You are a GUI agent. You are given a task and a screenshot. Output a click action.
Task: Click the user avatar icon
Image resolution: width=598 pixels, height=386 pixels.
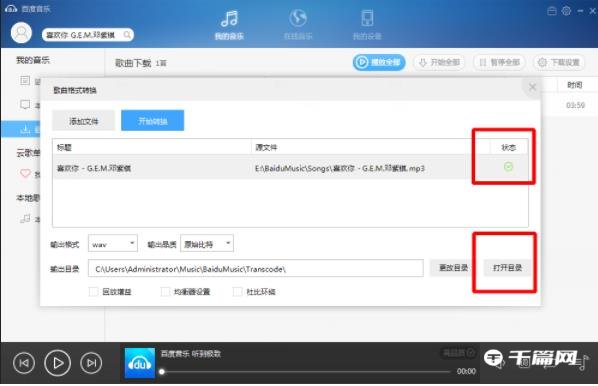pyautogui.click(x=21, y=33)
